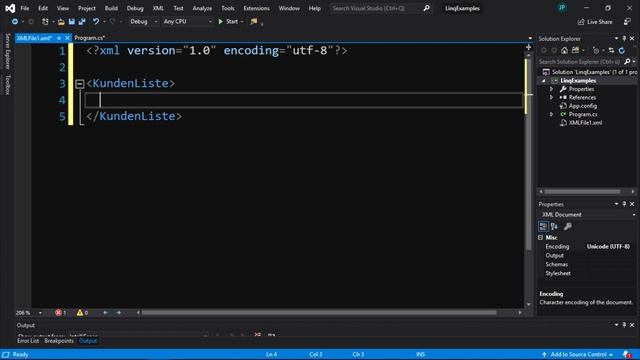This screenshot has height=360, width=640.
Task: Pin the Solution Explorer panel
Action: pos(624,38)
